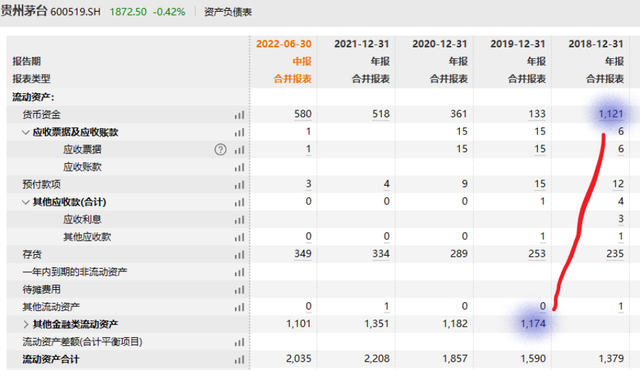The image size is (640, 370).
Task: Open chart icon for 待摊费用 row
Action: tap(240, 290)
